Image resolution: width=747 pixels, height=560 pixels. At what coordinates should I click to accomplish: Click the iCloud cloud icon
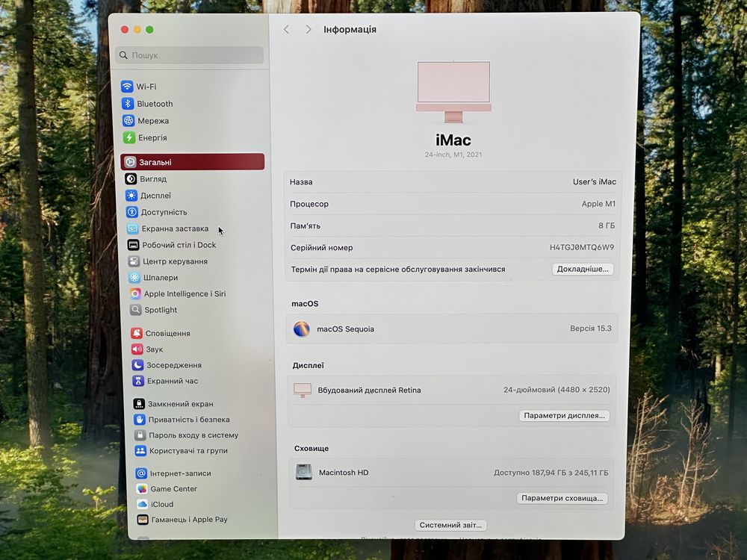click(x=143, y=504)
